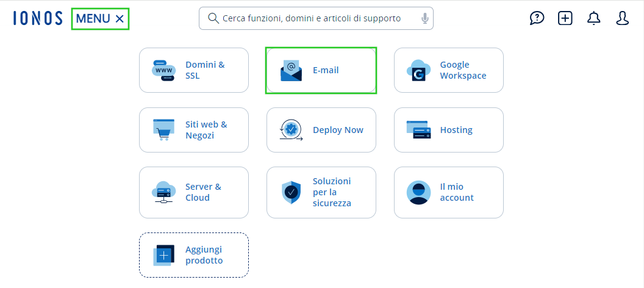The image size is (644, 288).
Task: Close the MENU with the X
Action: (120, 18)
